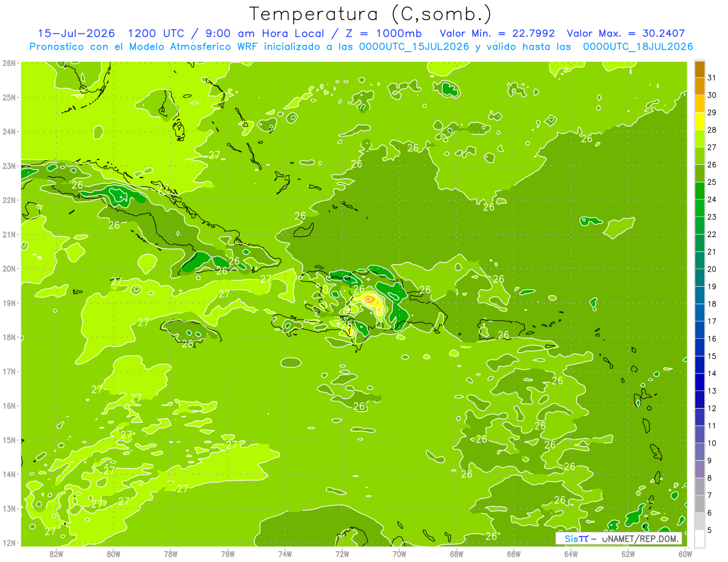Select the valid-until time "0000UTC_18JUL2026"
Screen dimensions: 728x562
tap(638, 47)
